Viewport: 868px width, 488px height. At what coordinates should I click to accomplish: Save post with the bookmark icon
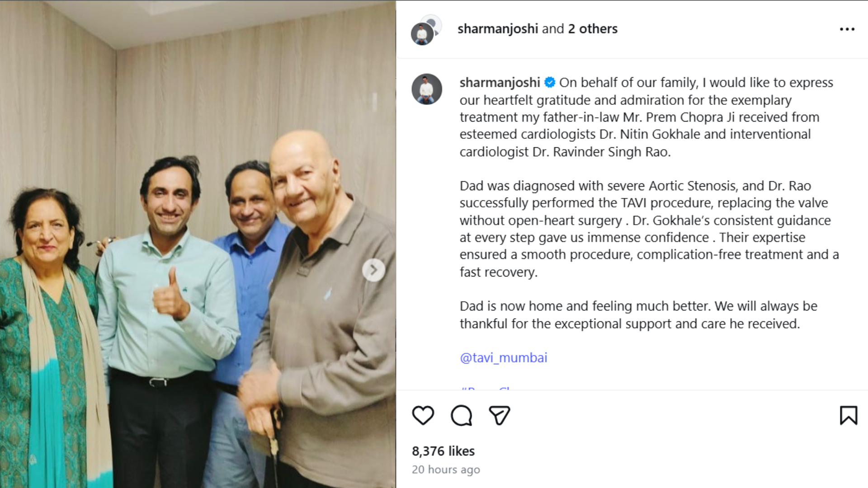(849, 415)
